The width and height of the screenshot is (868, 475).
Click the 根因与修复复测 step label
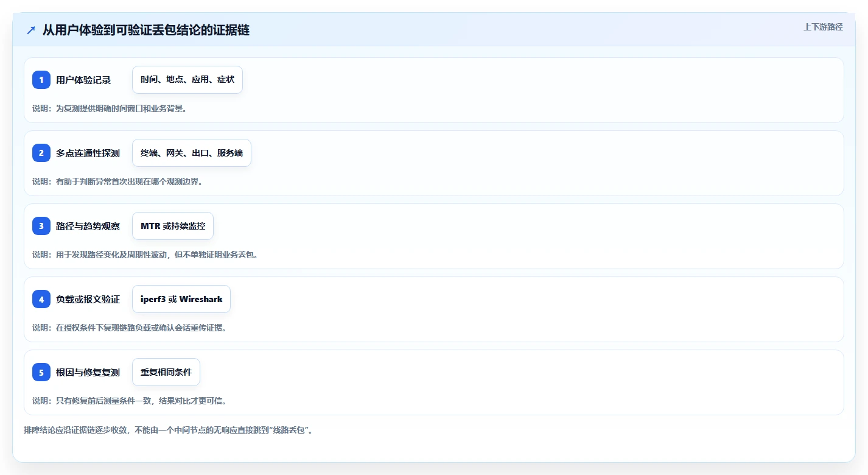point(88,372)
